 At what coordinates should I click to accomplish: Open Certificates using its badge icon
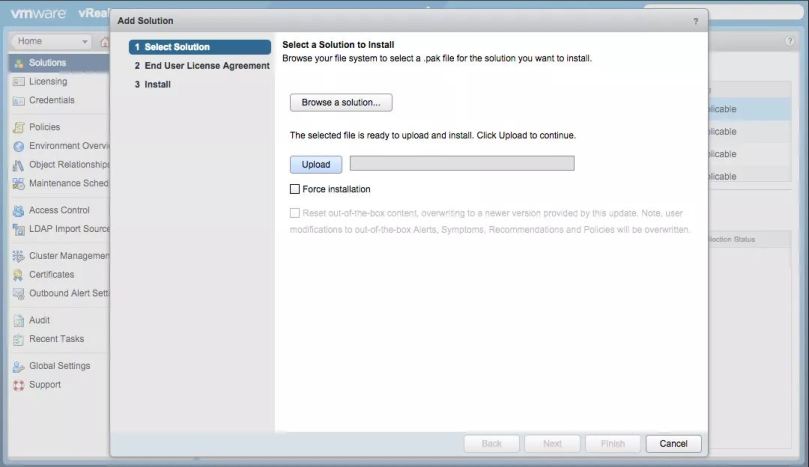click(x=18, y=275)
